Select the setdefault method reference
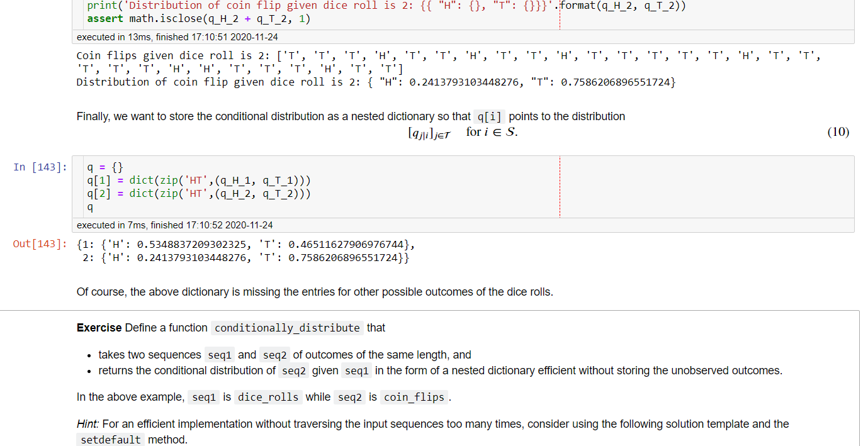 [x=110, y=439]
